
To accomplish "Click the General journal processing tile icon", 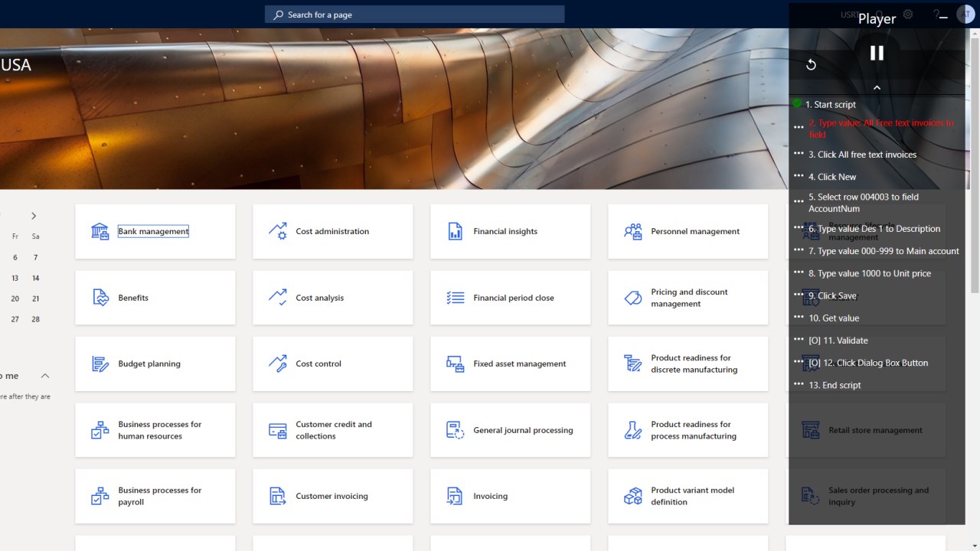I will [456, 430].
